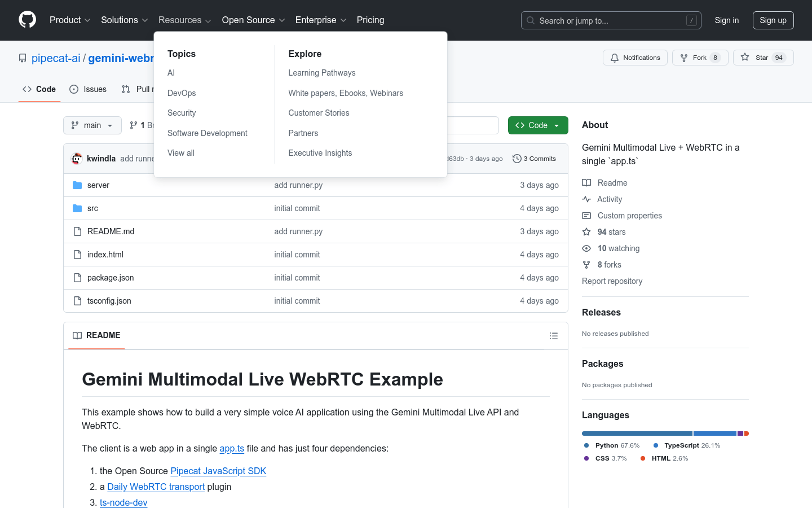This screenshot has width=812, height=508.
Task: Open Learning Pathways under Explore
Action: pos(322,73)
